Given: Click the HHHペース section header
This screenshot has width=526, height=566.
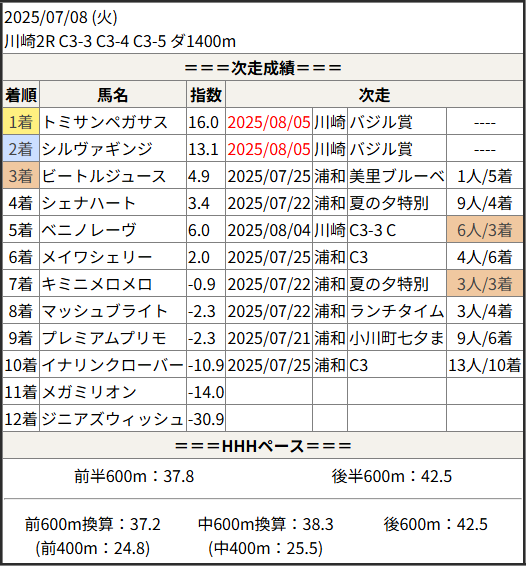Looking at the screenshot, I should [x=263, y=446].
